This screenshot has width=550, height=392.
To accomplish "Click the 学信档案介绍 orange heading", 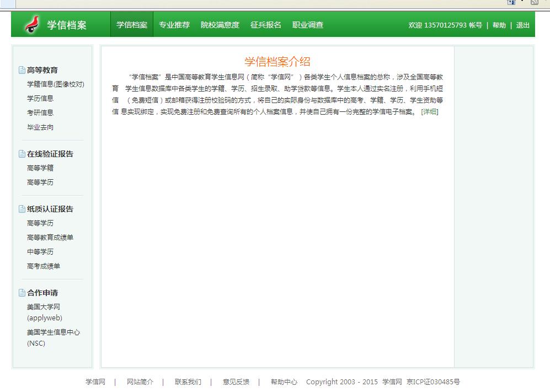I will click(x=277, y=62).
